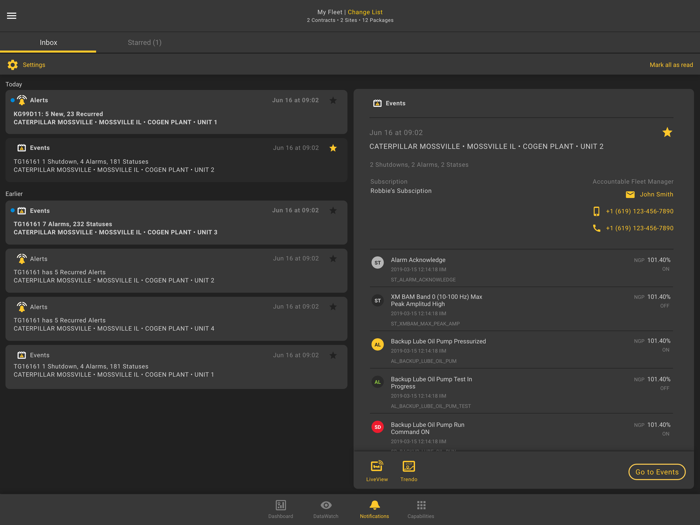Unstar the Unit 2 Events notification in Today
This screenshot has width=700, height=525.
[333, 148]
